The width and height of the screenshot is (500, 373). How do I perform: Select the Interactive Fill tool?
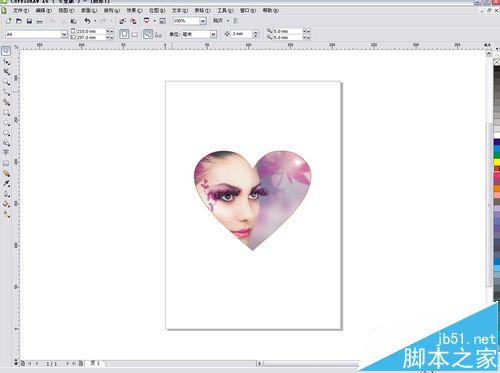click(6, 214)
